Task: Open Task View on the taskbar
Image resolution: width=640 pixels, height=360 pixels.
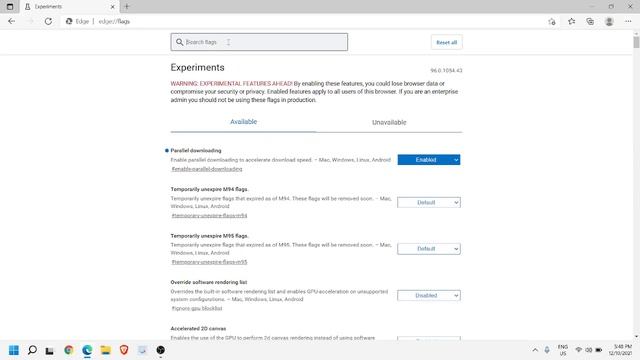Action: tap(49, 350)
